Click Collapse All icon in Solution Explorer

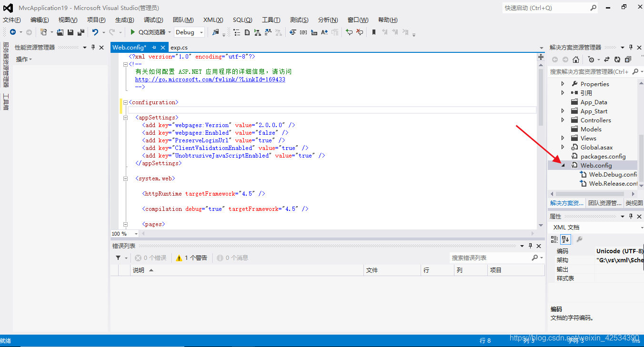coord(628,59)
